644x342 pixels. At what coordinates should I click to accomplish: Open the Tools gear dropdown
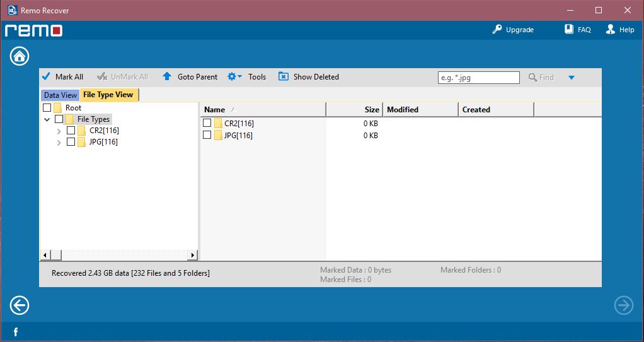tap(234, 77)
